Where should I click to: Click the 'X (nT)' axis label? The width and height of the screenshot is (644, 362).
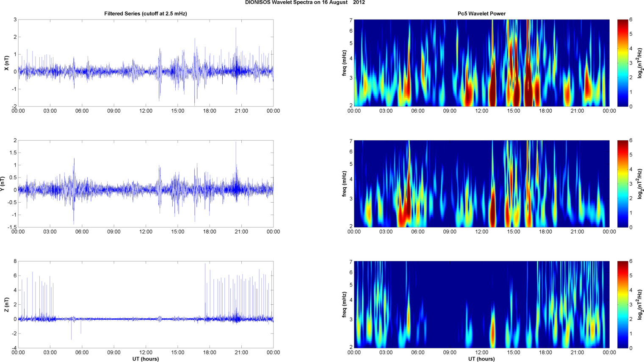6,63
